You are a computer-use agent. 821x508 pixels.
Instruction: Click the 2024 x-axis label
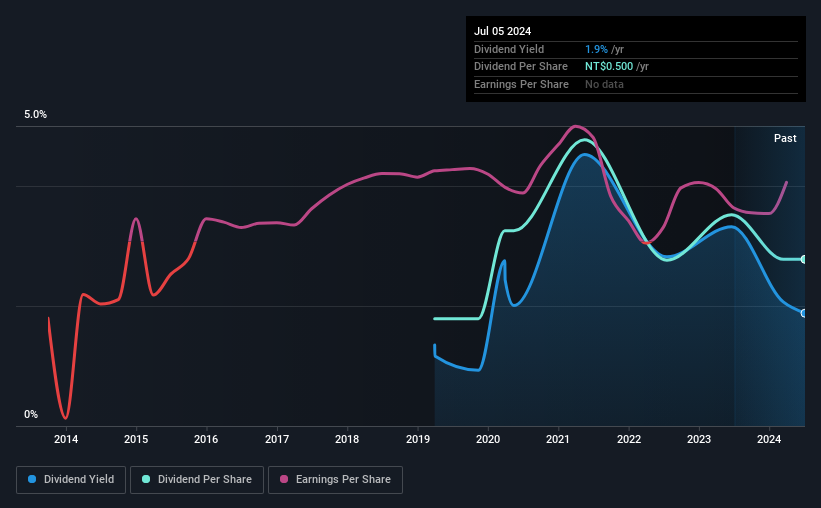coord(769,439)
